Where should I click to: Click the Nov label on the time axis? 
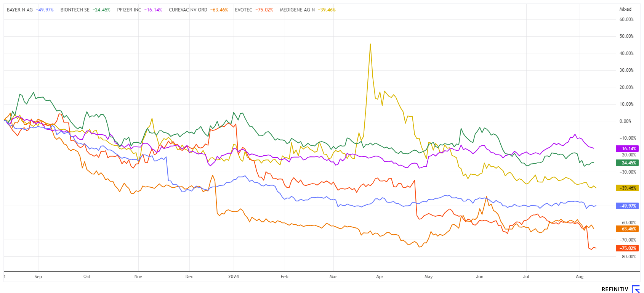click(x=138, y=277)
